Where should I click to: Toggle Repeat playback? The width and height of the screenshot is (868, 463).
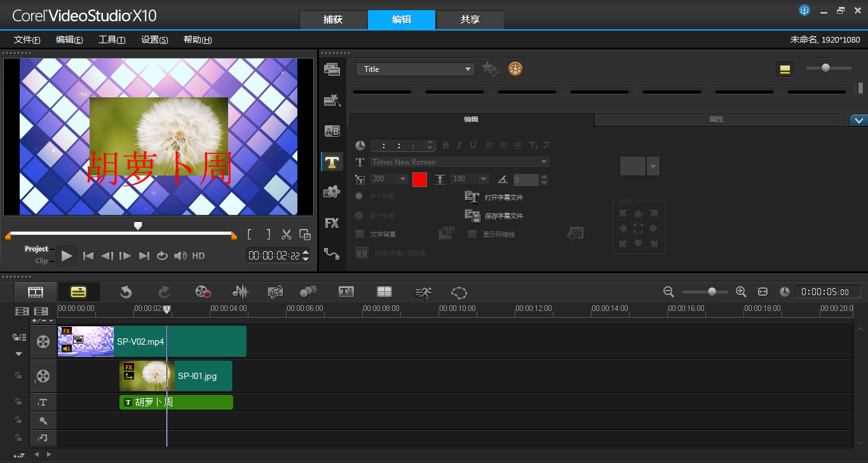pos(162,256)
